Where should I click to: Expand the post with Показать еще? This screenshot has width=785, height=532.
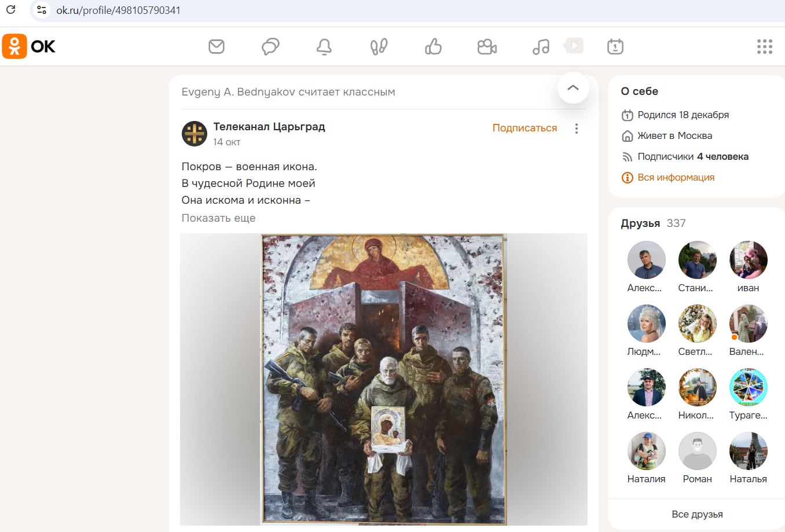[x=218, y=218]
